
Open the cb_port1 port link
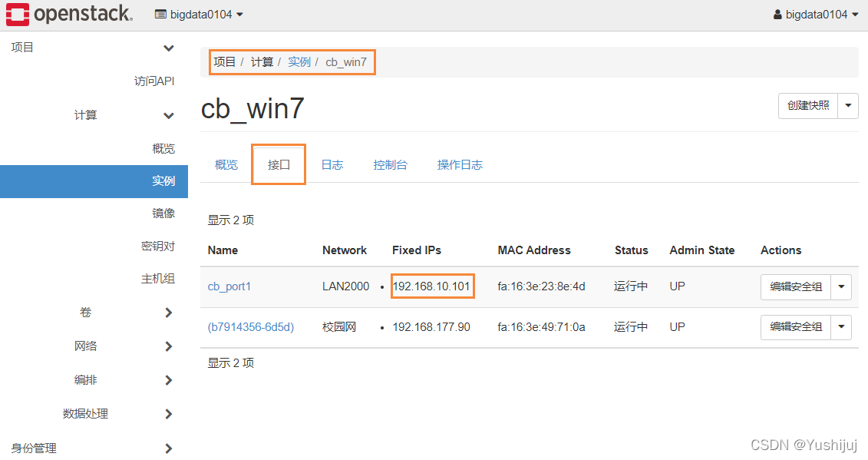(229, 286)
